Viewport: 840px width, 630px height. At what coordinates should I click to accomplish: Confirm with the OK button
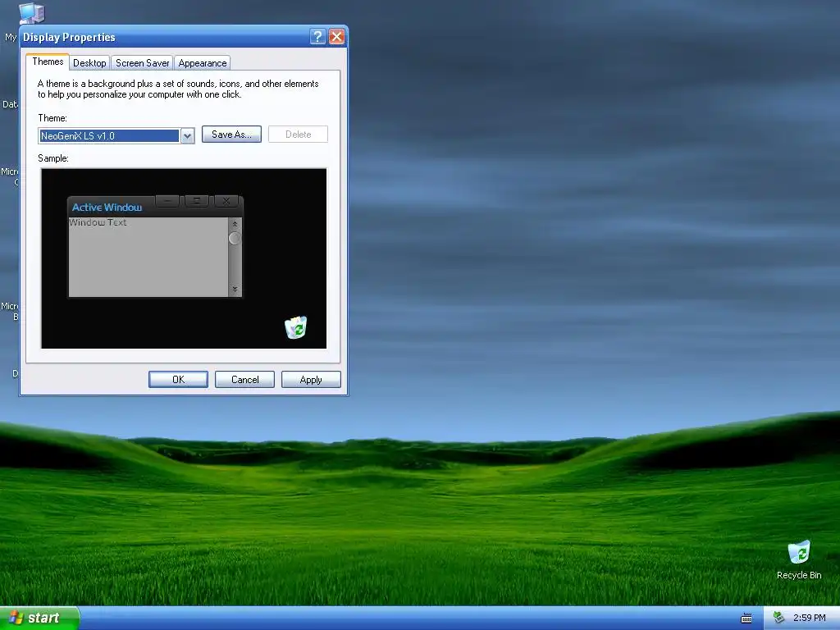(178, 379)
